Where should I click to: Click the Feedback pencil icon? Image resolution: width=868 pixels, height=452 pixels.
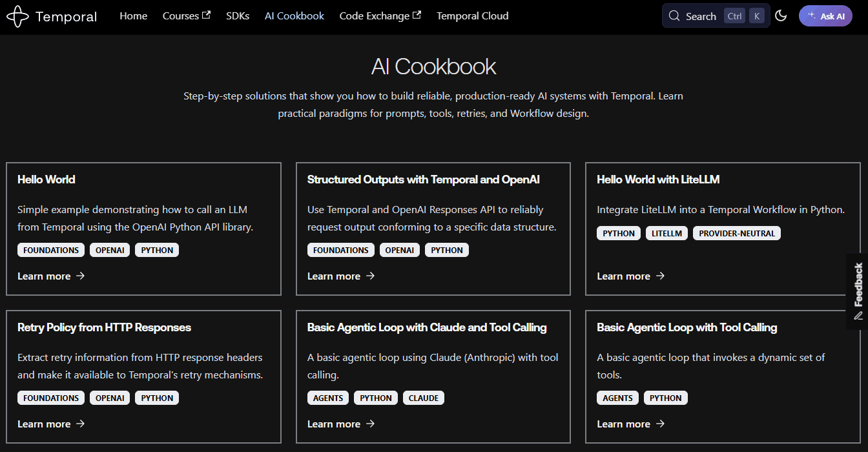pyautogui.click(x=858, y=316)
